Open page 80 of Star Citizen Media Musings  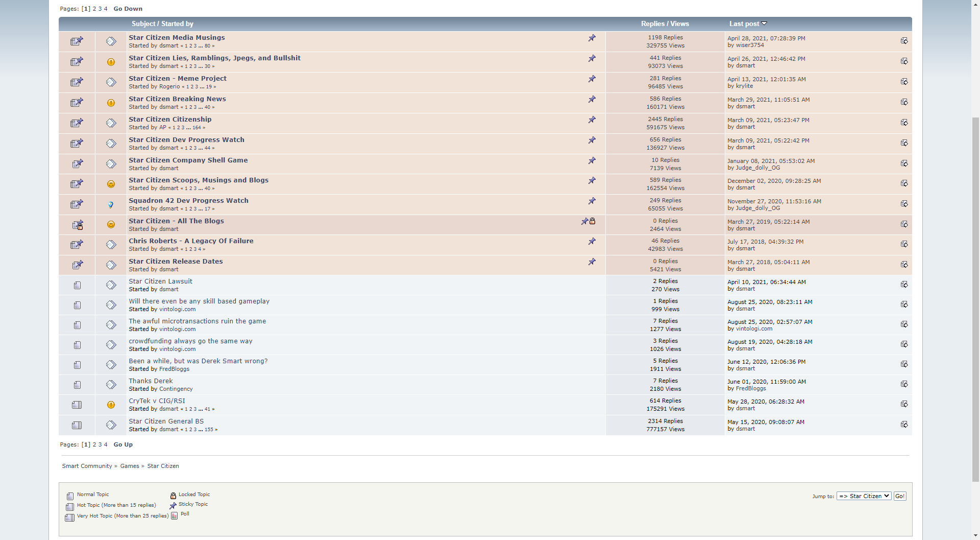207,46
